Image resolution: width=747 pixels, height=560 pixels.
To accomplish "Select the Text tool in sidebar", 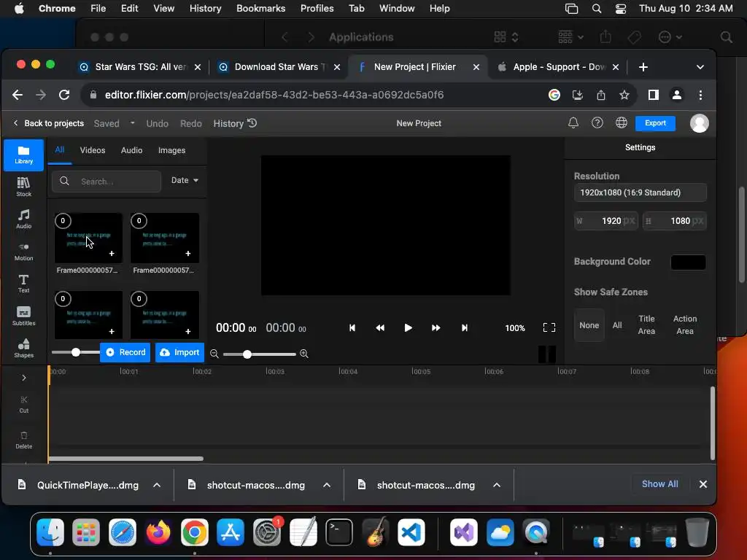I will pos(23,284).
